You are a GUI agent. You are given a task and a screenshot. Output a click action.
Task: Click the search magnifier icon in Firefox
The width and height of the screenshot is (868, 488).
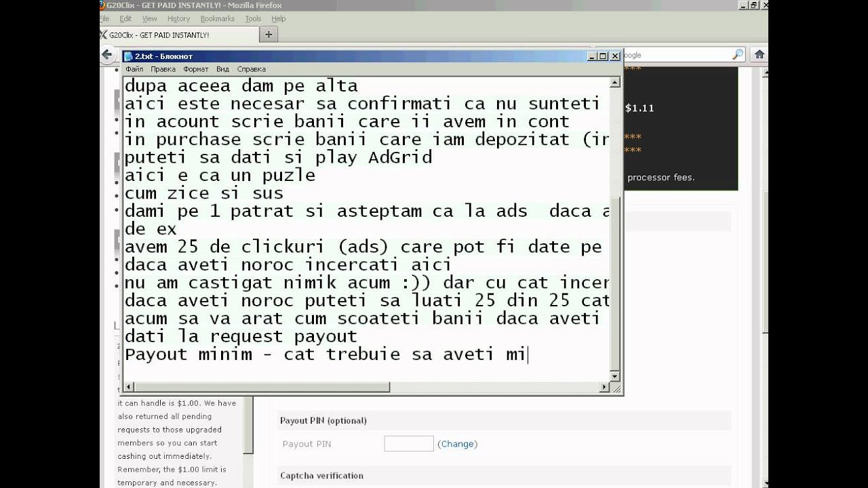(x=737, y=54)
